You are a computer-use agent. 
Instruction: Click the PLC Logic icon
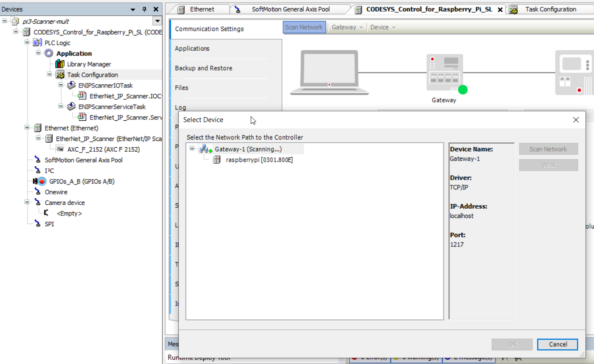click(37, 43)
